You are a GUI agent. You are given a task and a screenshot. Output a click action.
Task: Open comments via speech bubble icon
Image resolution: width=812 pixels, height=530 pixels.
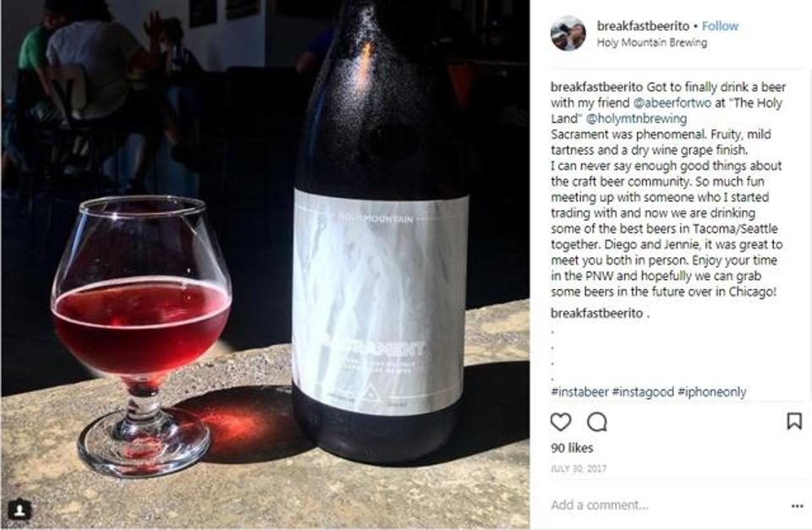[x=596, y=423]
